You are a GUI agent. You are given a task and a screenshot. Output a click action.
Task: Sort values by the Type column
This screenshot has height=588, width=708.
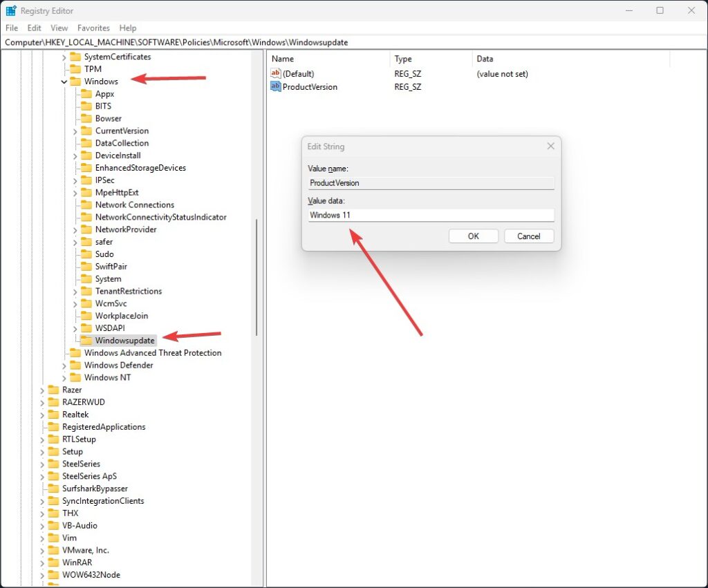tap(431, 59)
